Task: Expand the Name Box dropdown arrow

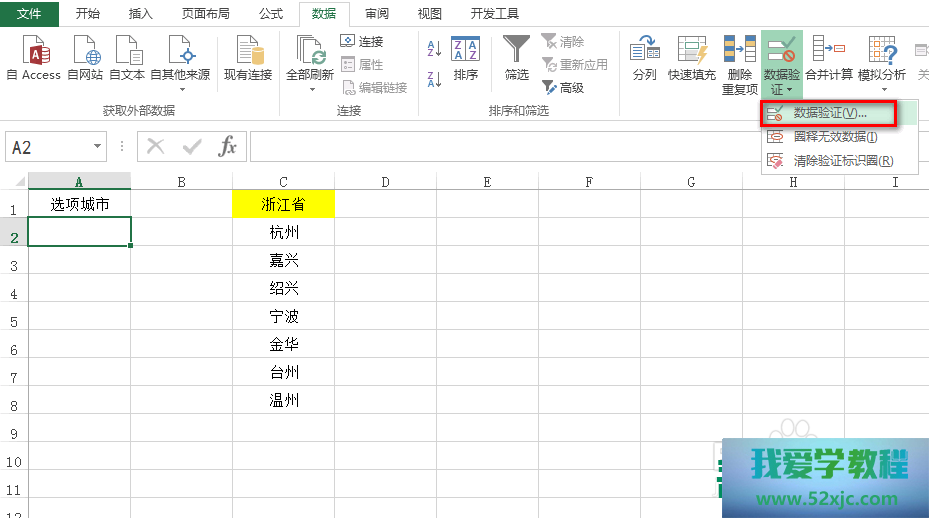Action: [97, 147]
